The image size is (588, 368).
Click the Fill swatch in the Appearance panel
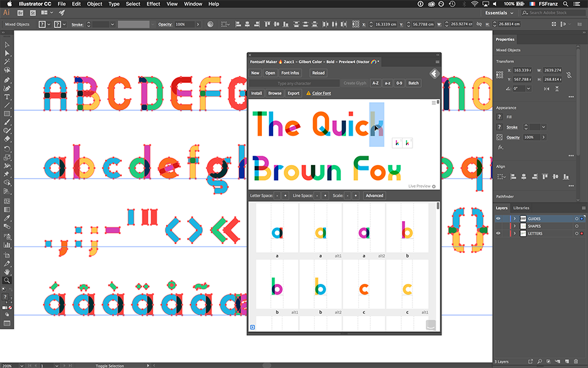pos(500,117)
